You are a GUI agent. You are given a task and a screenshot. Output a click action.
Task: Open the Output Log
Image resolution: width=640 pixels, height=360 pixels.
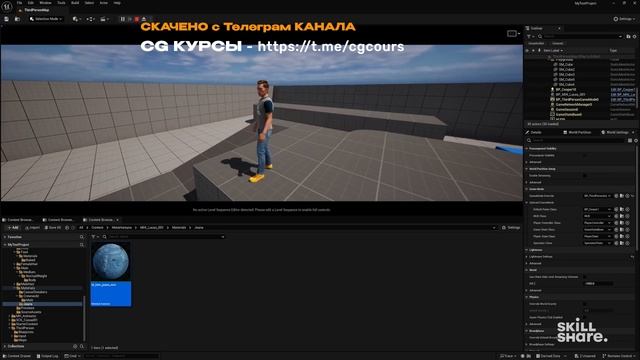[47, 356]
